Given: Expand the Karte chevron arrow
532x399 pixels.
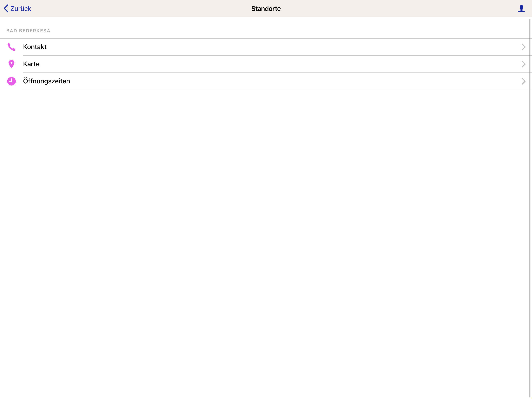Looking at the screenshot, I should [523, 64].
